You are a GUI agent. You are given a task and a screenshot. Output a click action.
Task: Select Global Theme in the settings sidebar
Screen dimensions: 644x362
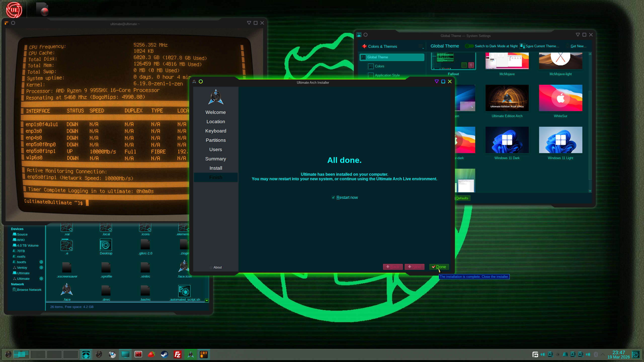coord(392,57)
